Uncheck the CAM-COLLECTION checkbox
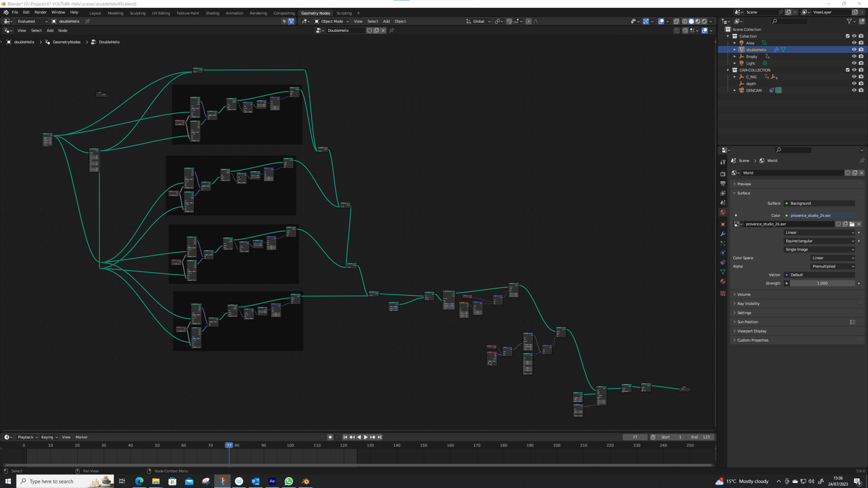 click(x=848, y=70)
